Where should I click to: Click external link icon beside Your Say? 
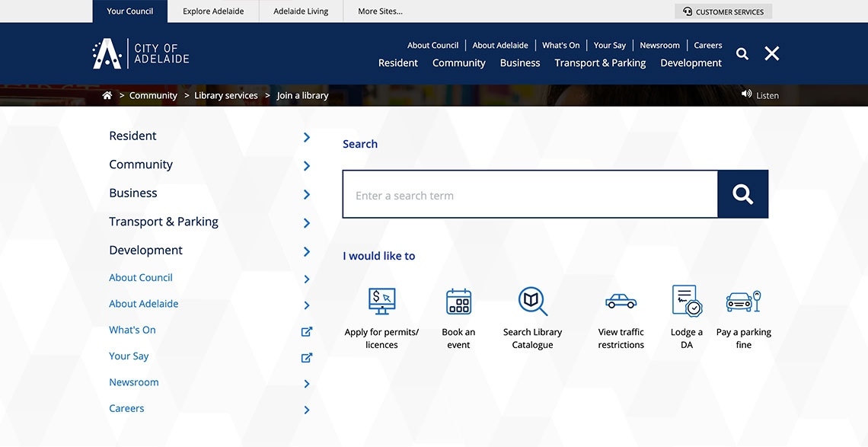pyautogui.click(x=307, y=357)
